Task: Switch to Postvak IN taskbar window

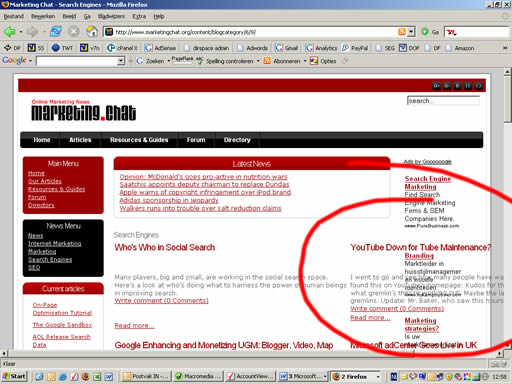Action: click(146, 377)
